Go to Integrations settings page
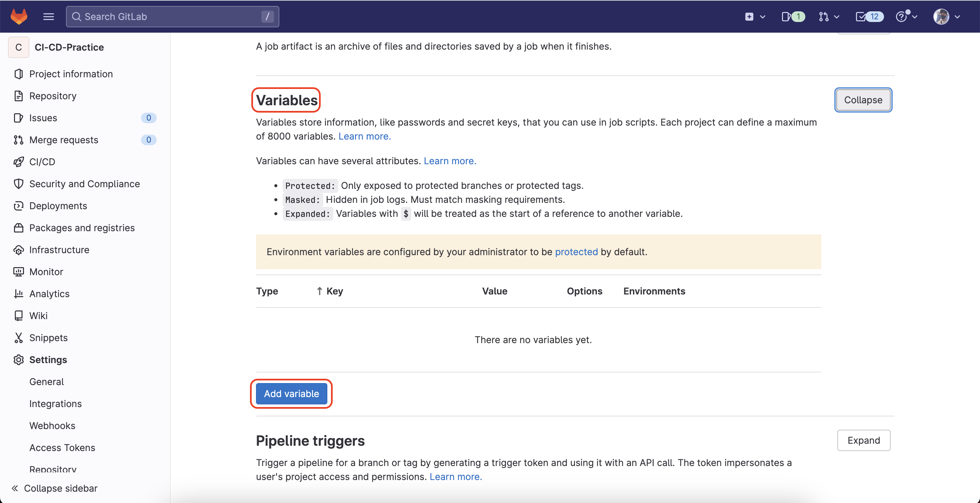The image size is (980, 503). tap(56, 403)
